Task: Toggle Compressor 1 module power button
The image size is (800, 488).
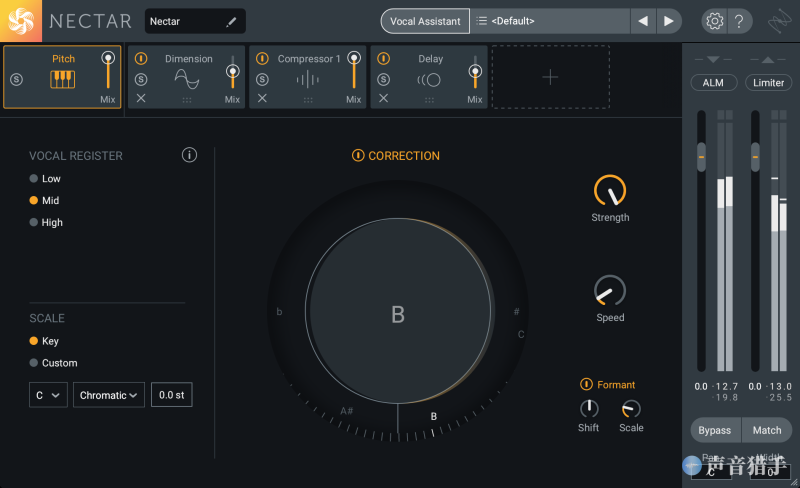Action: coord(262,59)
